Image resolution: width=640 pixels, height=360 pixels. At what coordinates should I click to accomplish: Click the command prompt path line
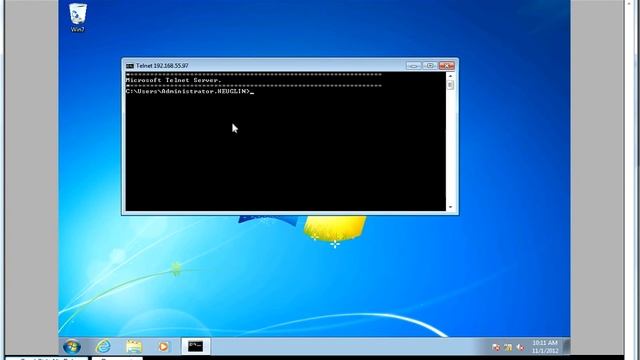(x=190, y=91)
